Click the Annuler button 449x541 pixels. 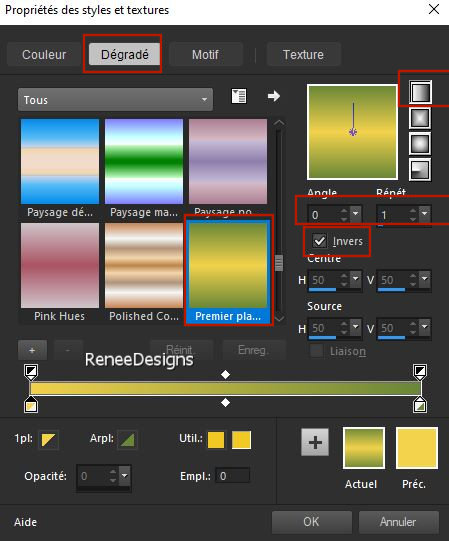(x=399, y=522)
